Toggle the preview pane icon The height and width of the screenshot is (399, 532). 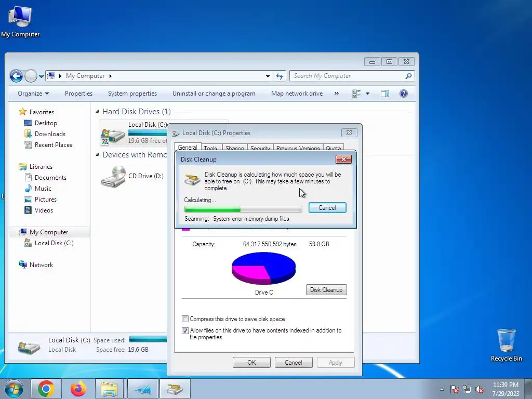pos(385,94)
